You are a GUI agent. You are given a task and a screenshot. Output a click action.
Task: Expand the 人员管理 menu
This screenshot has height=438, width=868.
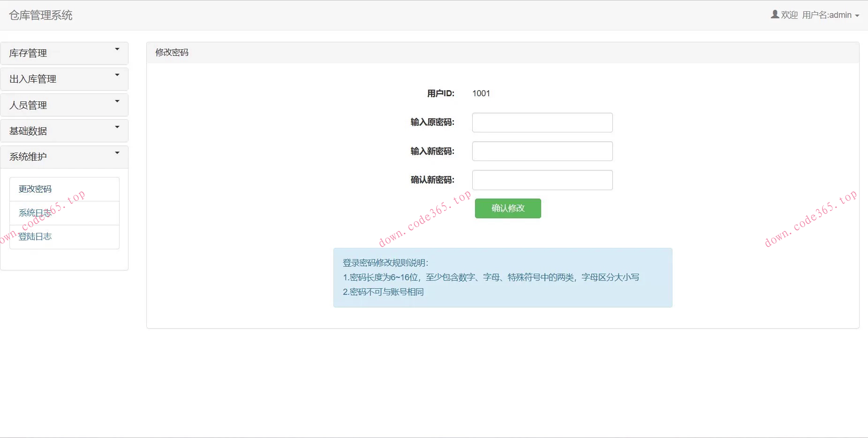tap(64, 105)
